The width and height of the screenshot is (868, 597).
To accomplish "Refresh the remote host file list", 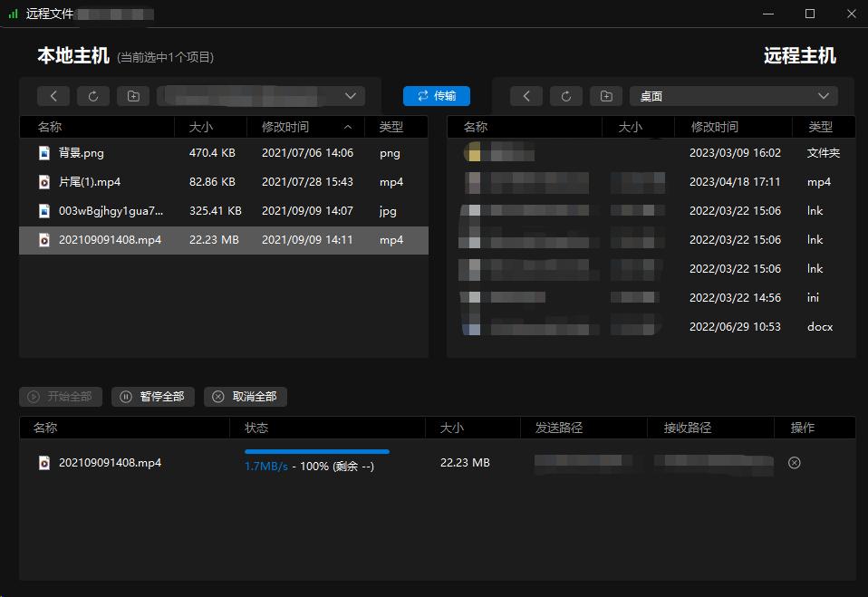I will tap(566, 96).
